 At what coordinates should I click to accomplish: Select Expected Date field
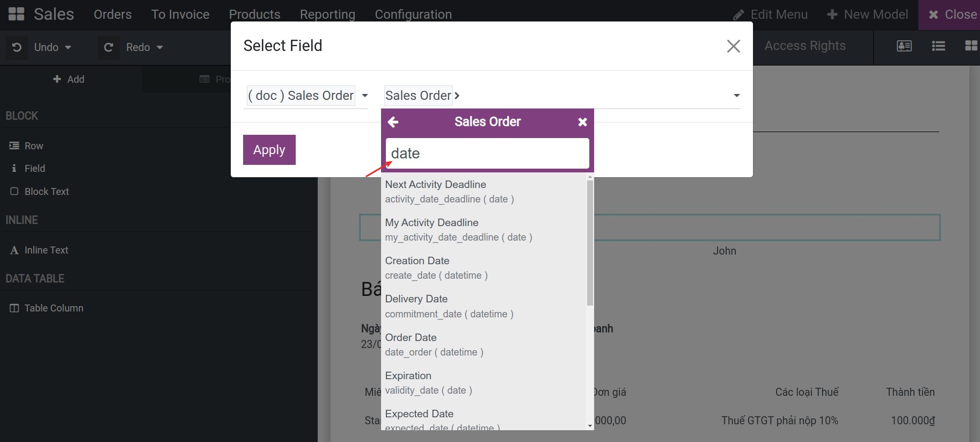click(x=484, y=419)
